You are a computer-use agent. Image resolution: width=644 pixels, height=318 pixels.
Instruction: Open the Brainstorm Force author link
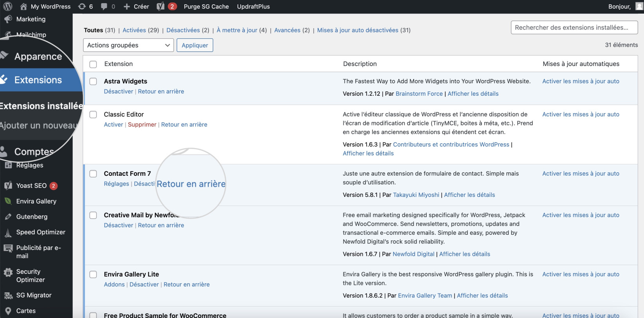pos(419,94)
